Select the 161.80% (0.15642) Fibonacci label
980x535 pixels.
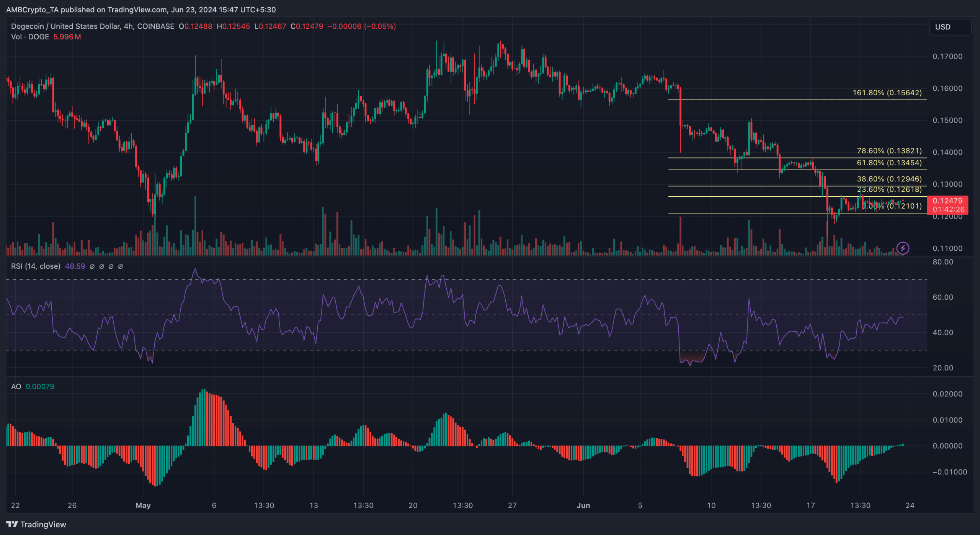tap(887, 93)
